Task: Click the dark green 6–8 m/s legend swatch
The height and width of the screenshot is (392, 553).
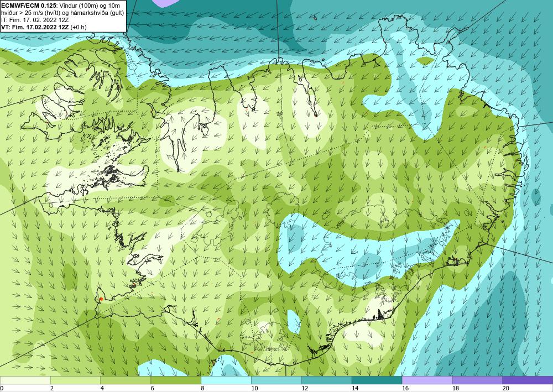Action: pos(176,380)
